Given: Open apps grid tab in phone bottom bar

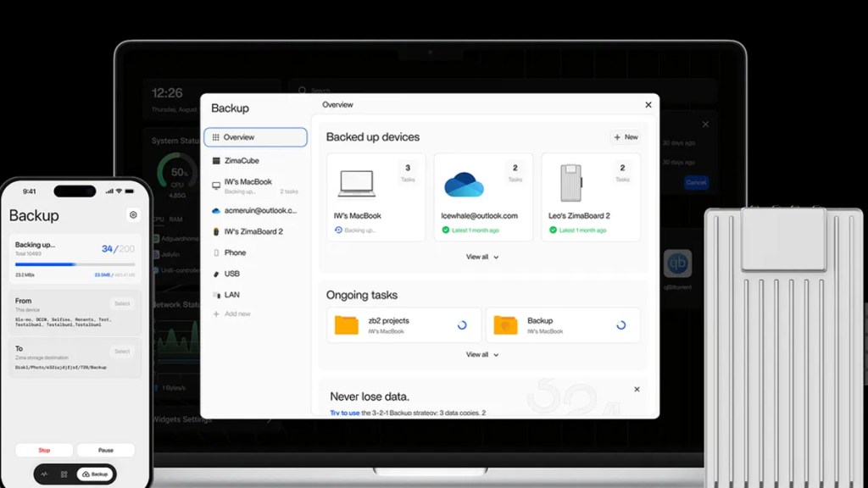Looking at the screenshot, I should coord(64,474).
